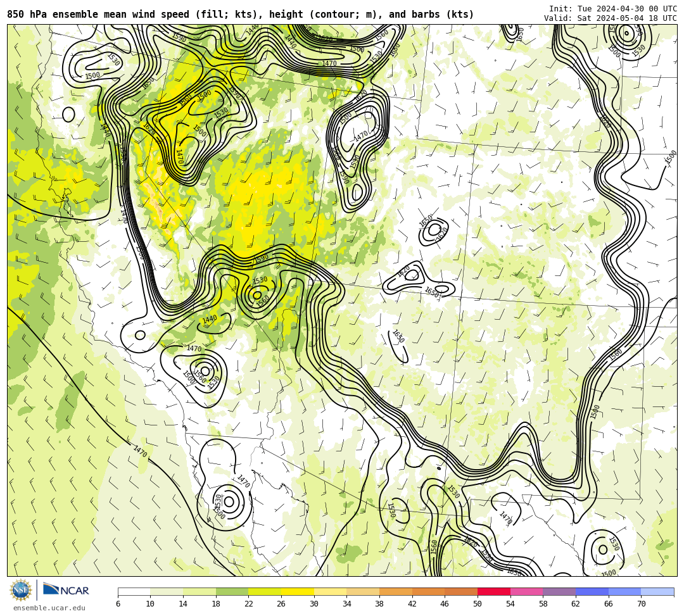Click the colorbar tick label 18
This screenshot has width=684, height=616.
[x=216, y=604]
